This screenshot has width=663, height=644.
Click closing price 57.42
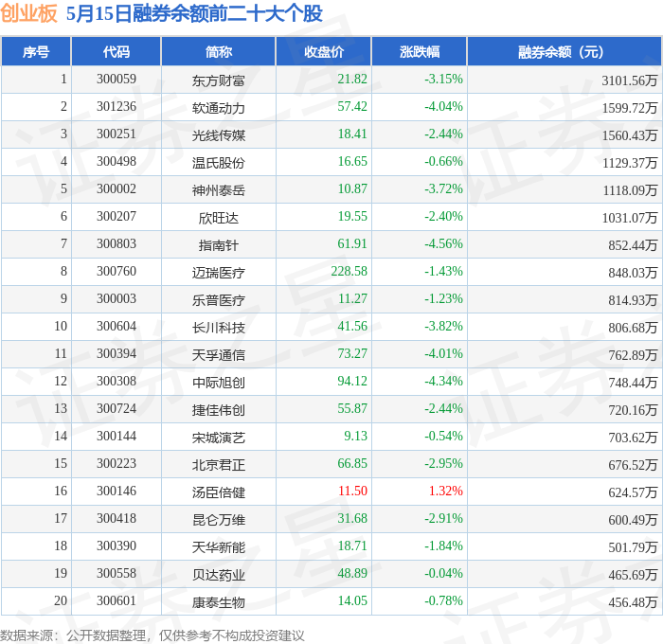click(352, 107)
